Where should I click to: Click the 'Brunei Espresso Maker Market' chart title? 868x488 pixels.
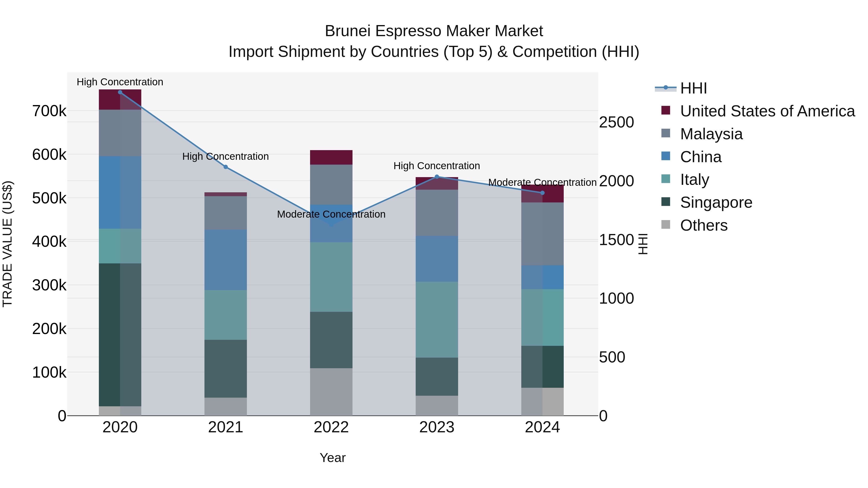pyautogui.click(x=434, y=31)
